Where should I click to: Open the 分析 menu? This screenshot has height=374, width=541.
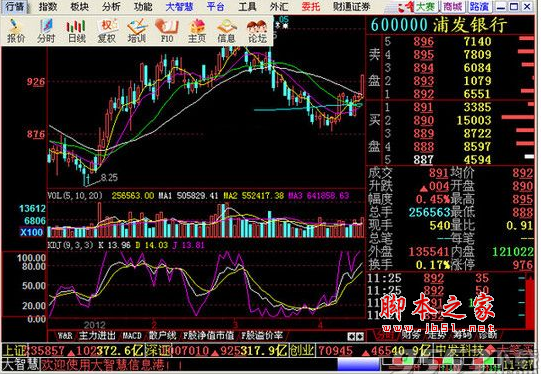111,7
